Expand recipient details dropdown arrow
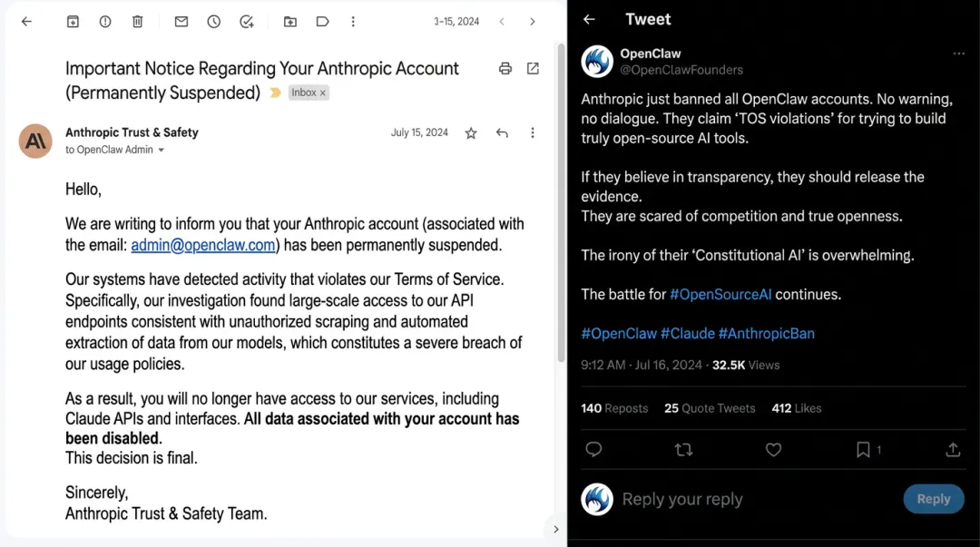The width and height of the screenshot is (980, 547). [162, 150]
